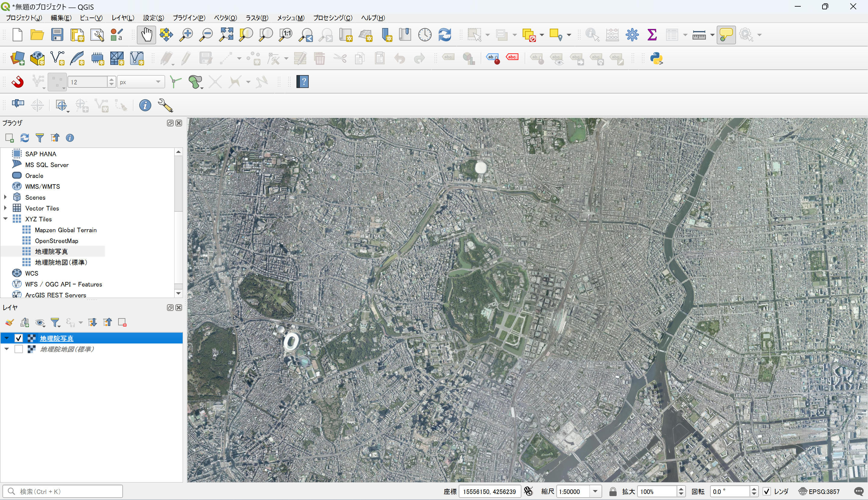
Task: Increase the 拡大 magnification value
Action: coord(681,489)
